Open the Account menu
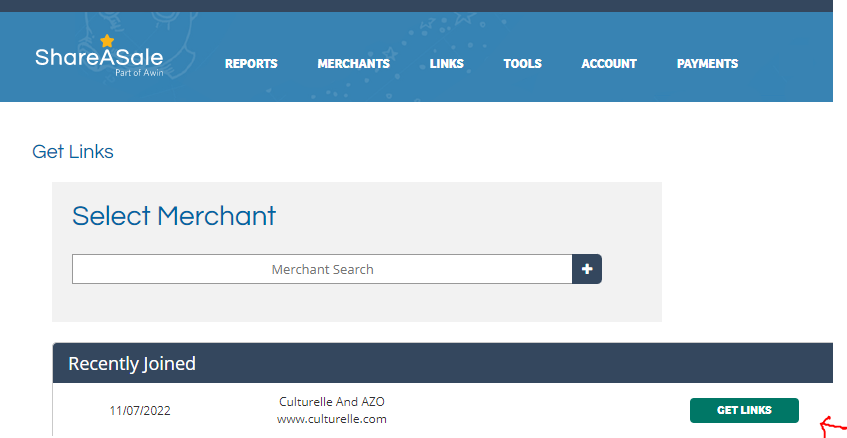 click(x=609, y=64)
